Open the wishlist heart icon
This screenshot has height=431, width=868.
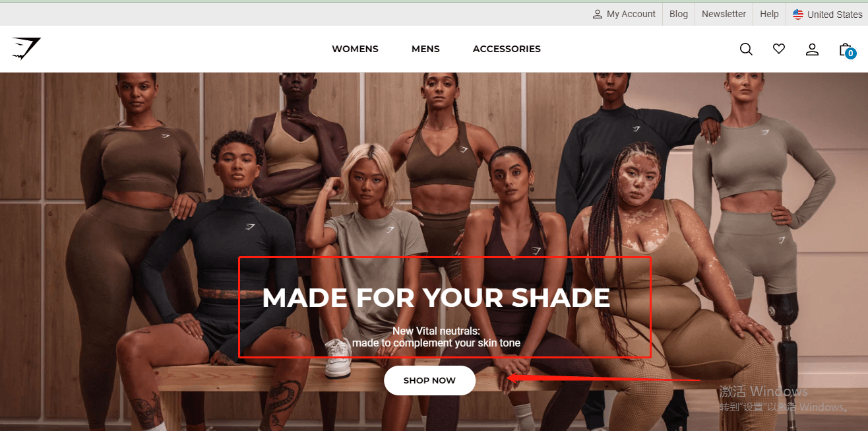point(779,49)
